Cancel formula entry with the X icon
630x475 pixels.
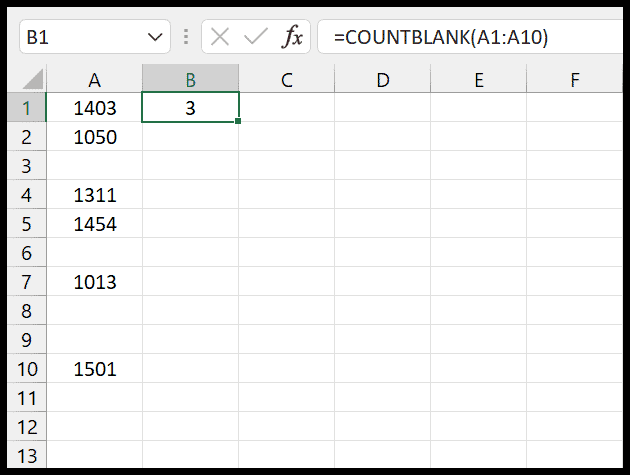pos(220,37)
